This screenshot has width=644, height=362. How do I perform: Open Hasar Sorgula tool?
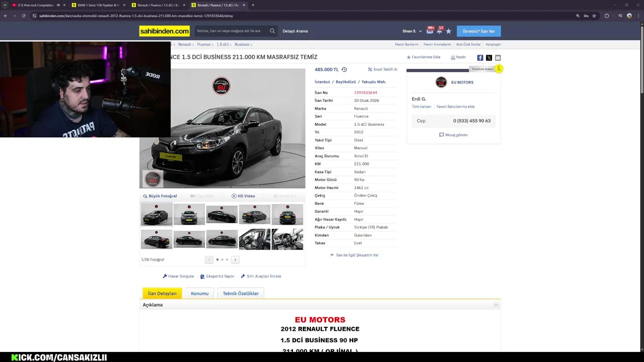178,276
